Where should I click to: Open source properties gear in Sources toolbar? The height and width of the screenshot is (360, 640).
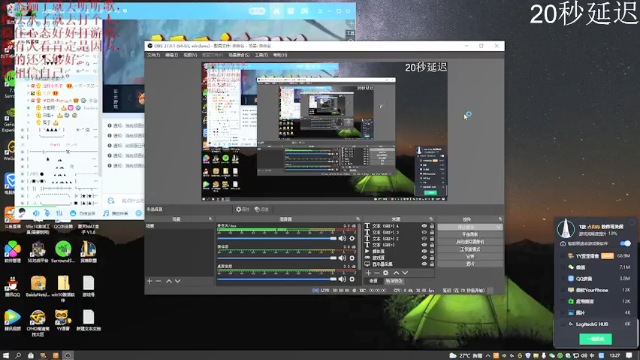386,273
